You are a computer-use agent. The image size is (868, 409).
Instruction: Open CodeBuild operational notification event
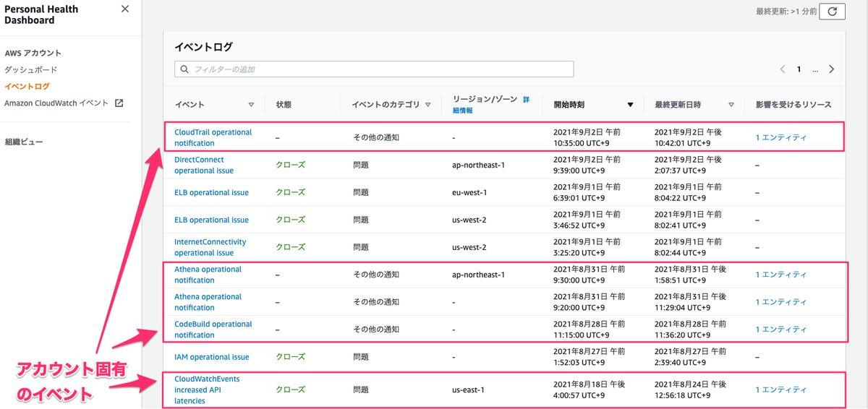(213, 330)
